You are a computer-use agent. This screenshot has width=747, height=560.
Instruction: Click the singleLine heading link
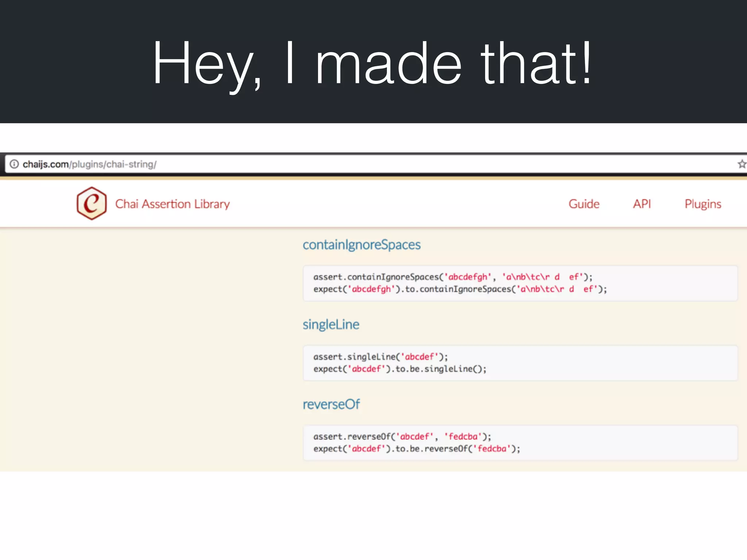[x=331, y=324]
